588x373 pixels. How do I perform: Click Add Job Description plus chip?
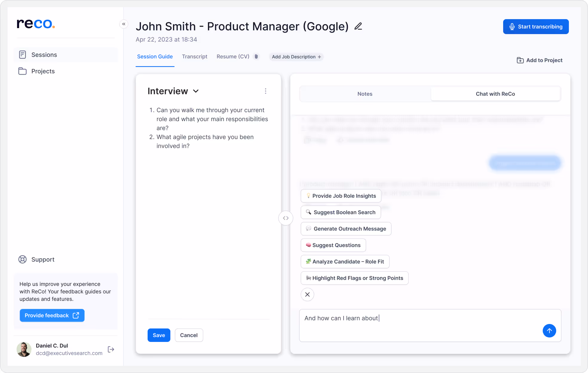296,57
